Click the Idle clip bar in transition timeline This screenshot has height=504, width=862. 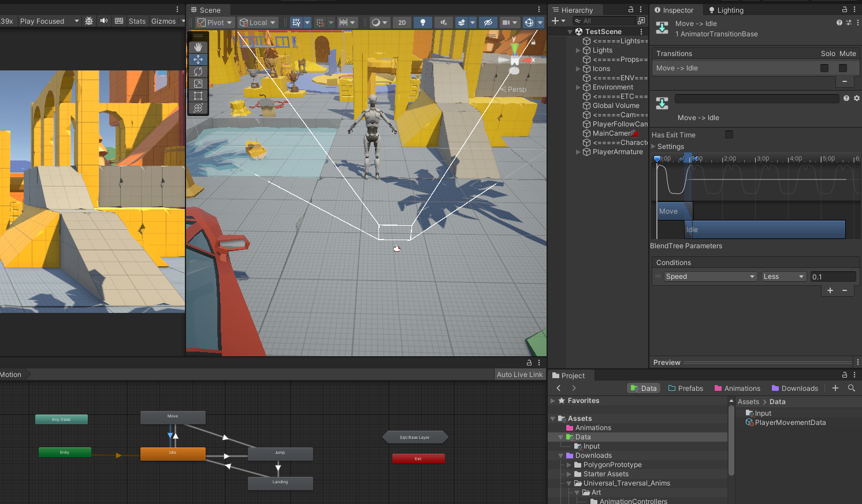point(765,229)
